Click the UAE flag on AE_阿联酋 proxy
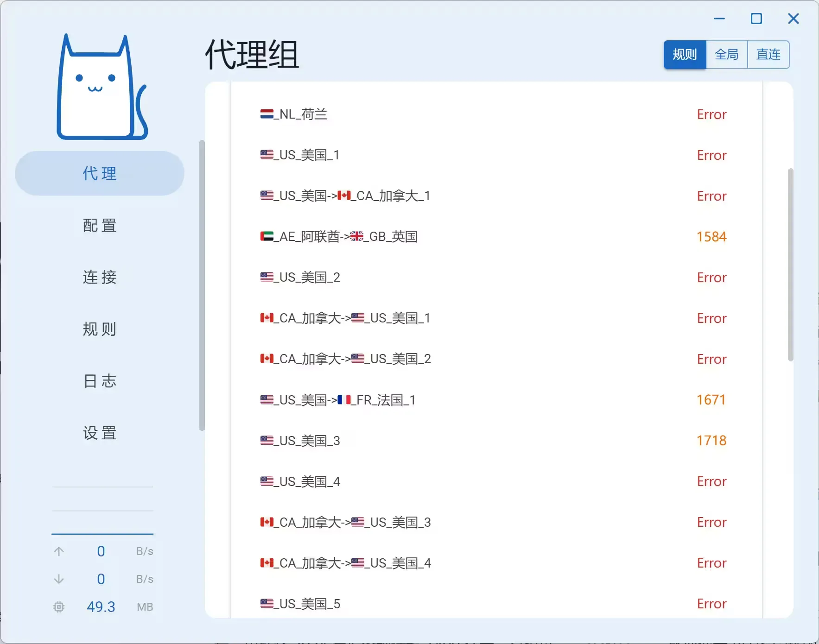The image size is (819, 644). tap(267, 237)
